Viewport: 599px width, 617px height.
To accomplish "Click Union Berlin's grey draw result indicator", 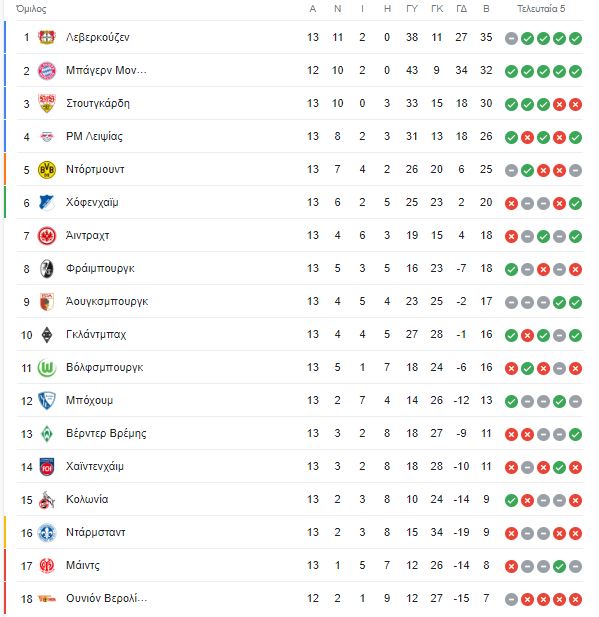I will pos(511,599).
